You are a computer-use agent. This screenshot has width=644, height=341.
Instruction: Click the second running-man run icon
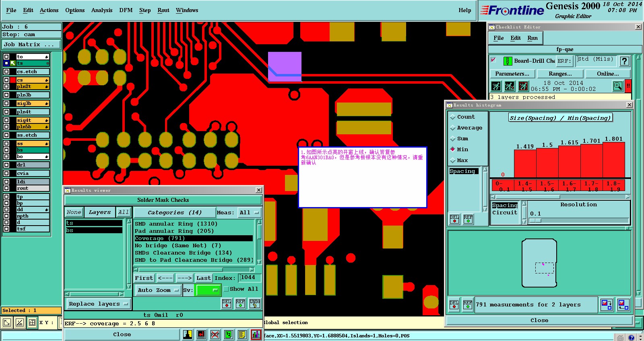(510, 86)
